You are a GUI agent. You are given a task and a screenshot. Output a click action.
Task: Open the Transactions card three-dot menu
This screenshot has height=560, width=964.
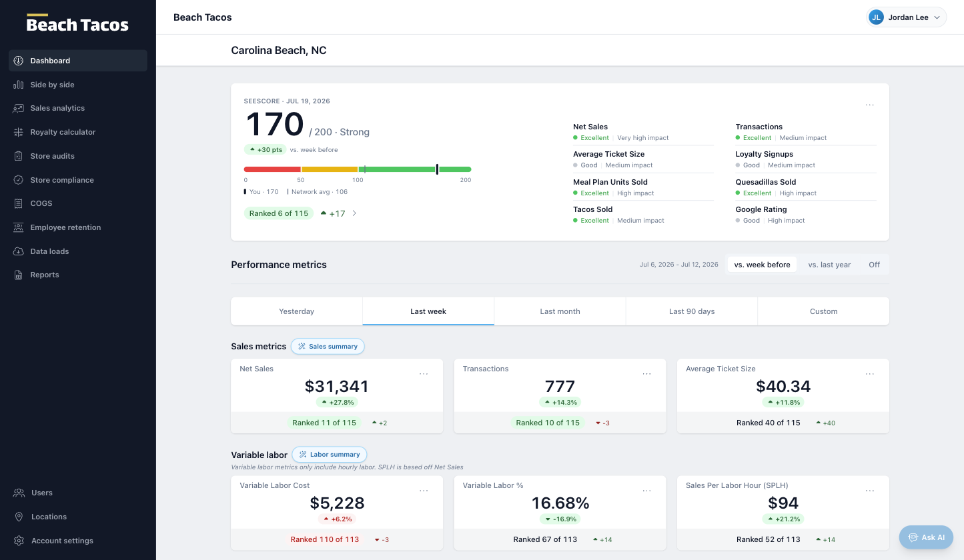click(x=646, y=374)
